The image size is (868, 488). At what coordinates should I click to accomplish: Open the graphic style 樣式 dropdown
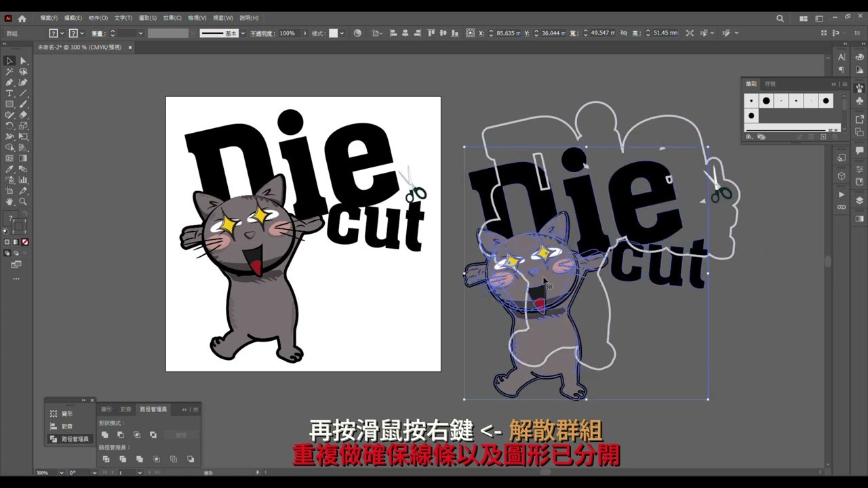point(342,33)
